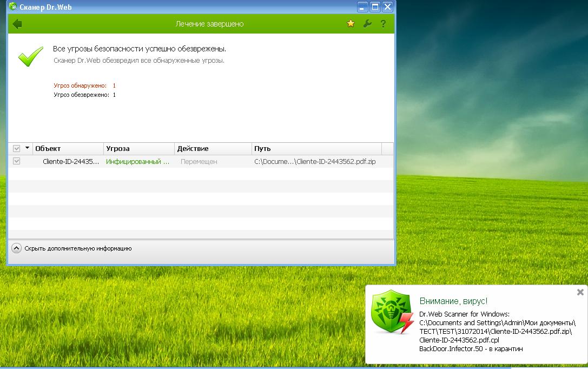The image size is (588, 369).
Task: Sort by the Угроза column header
Action: point(139,149)
